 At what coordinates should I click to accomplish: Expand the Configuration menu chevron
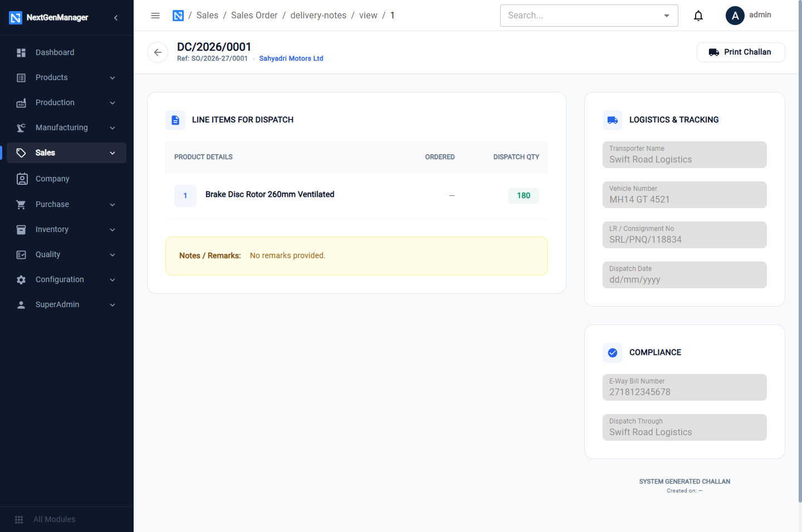tap(113, 279)
